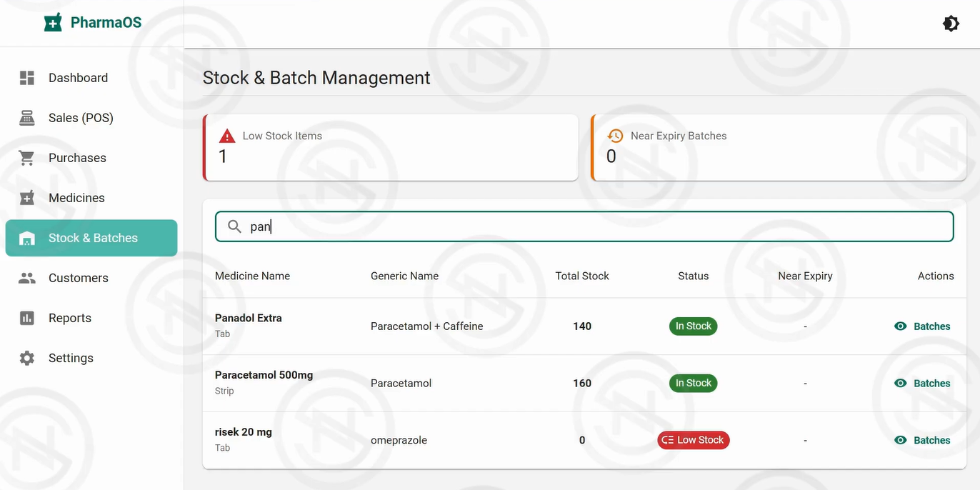Click the In Stock badge for Paracetamol 500mg
Screen dimensions: 980x490
pyautogui.click(x=693, y=383)
